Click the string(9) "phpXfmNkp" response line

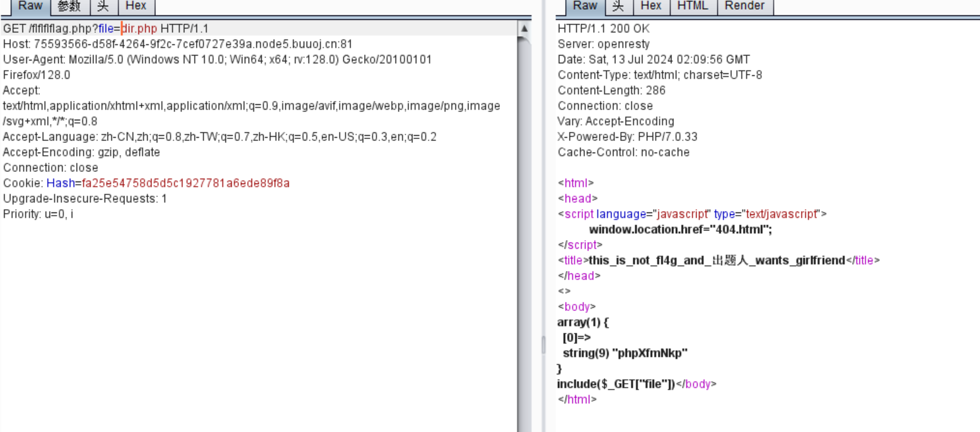tap(625, 353)
